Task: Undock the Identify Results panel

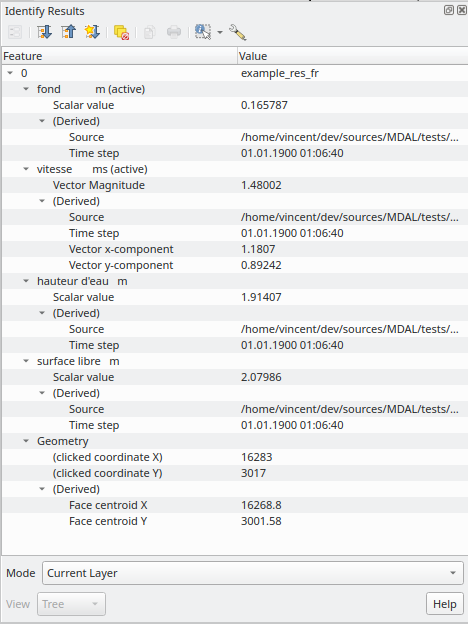Action: pyautogui.click(x=448, y=10)
